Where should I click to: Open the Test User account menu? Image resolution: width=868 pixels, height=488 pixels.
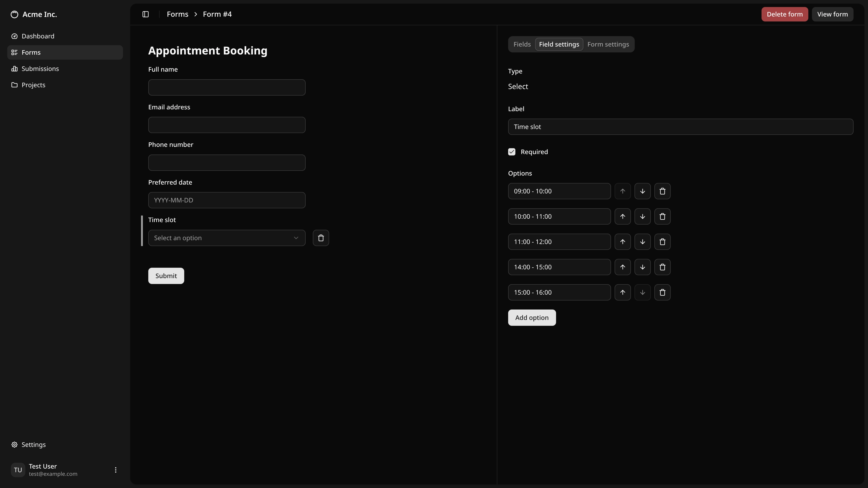(116, 470)
